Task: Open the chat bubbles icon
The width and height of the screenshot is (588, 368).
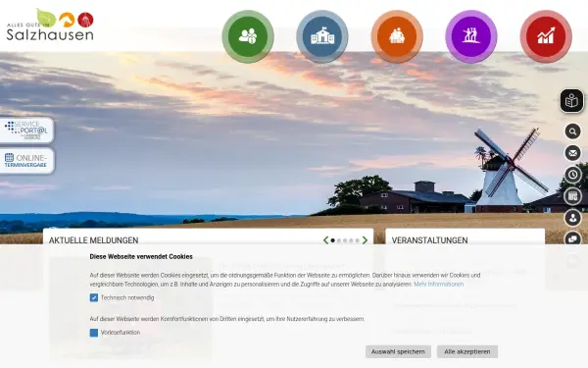Action: 572,238
